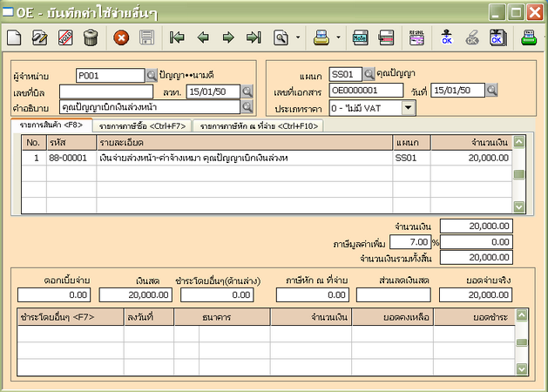
Task: Open the printer options dropdown arrow
Action: (x=338, y=37)
